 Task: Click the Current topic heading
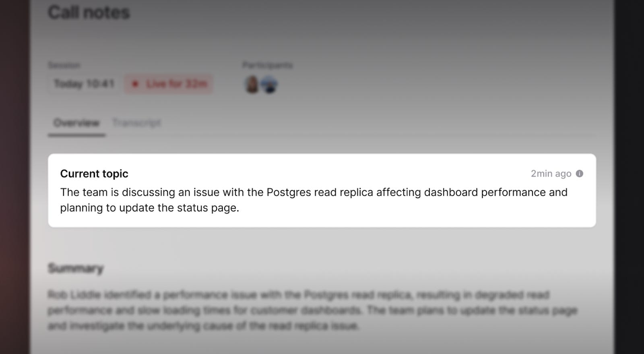[94, 174]
